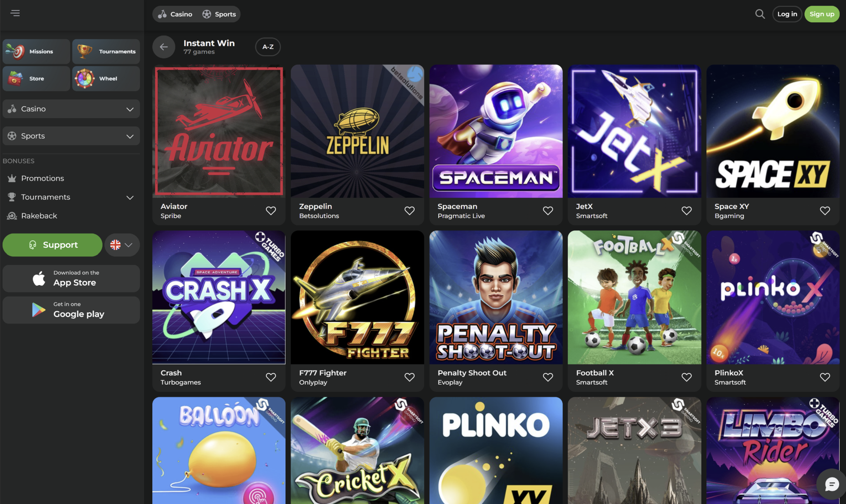Open the Store tile

[36, 78]
